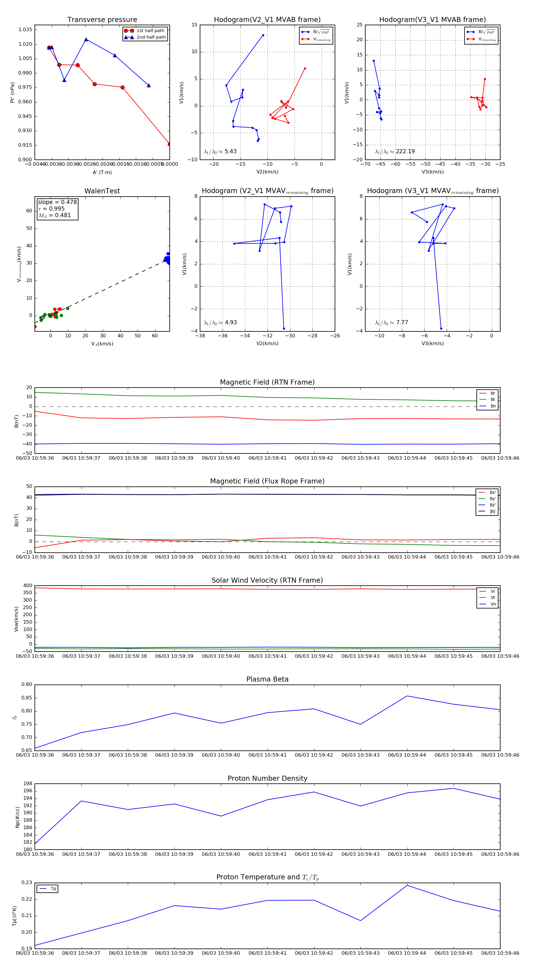Select the "Bz'" legend entry
Viewport: 535px width, 980px height.
click(x=487, y=505)
